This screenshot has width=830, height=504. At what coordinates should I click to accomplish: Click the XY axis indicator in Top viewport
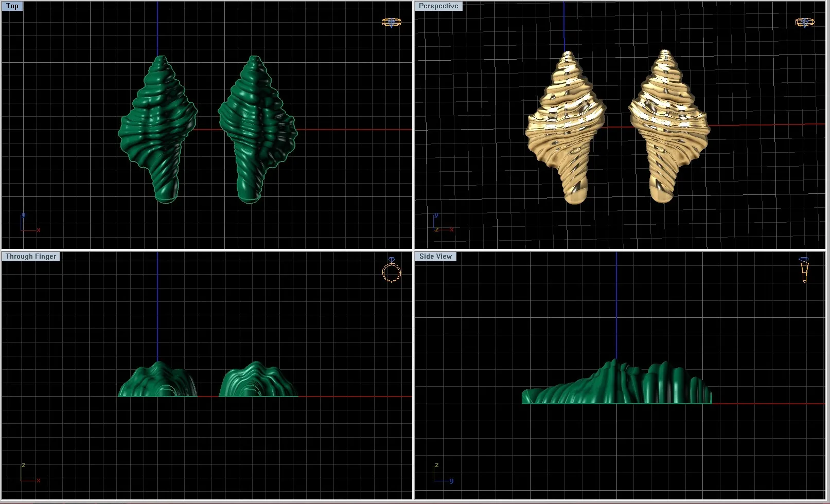(29, 224)
